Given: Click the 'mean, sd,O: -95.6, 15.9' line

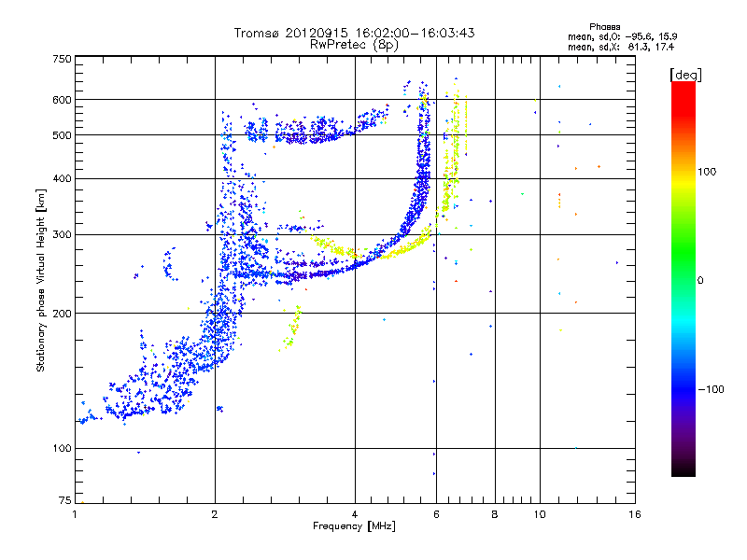Looking at the screenshot, I should click(622, 36).
